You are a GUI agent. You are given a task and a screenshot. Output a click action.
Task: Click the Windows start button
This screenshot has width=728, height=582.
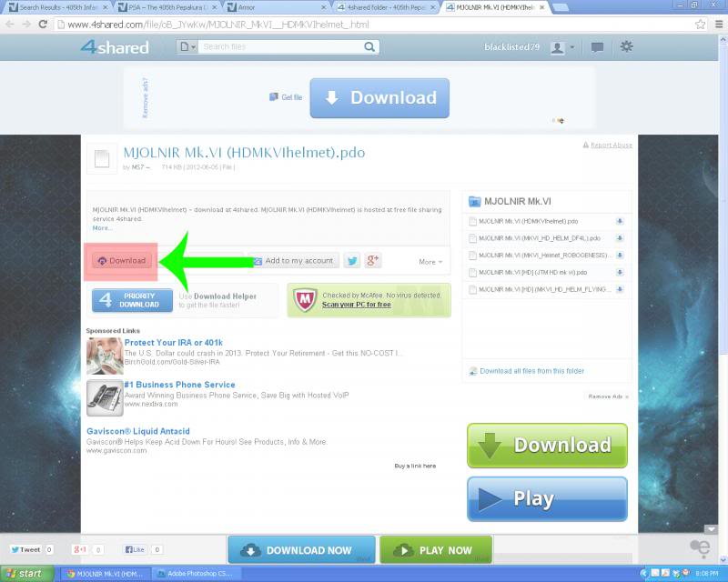click(x=27, y=573)
